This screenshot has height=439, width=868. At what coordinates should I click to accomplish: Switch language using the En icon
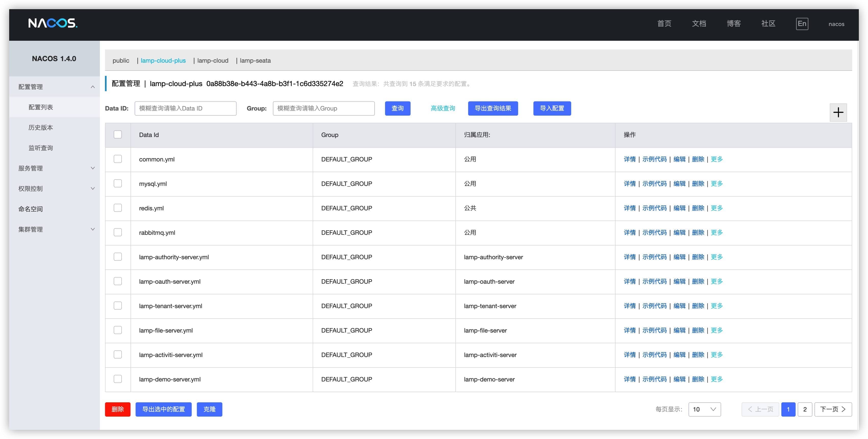tap(802, 24)
